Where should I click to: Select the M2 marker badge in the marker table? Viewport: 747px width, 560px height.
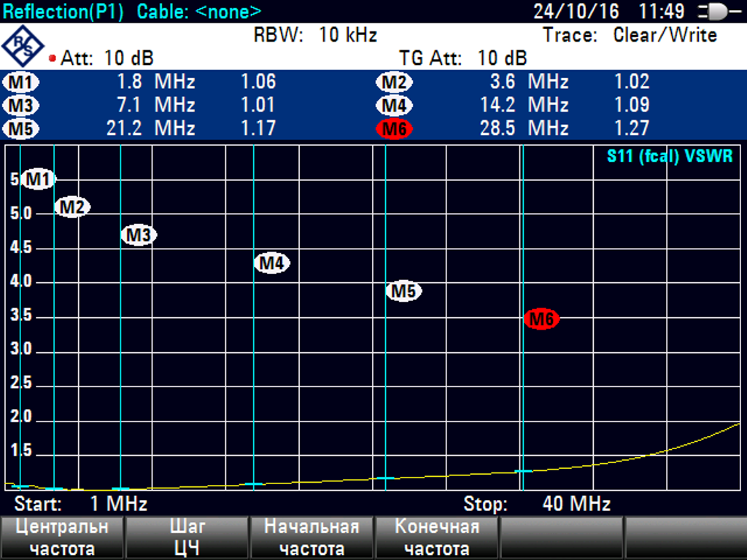394,82
